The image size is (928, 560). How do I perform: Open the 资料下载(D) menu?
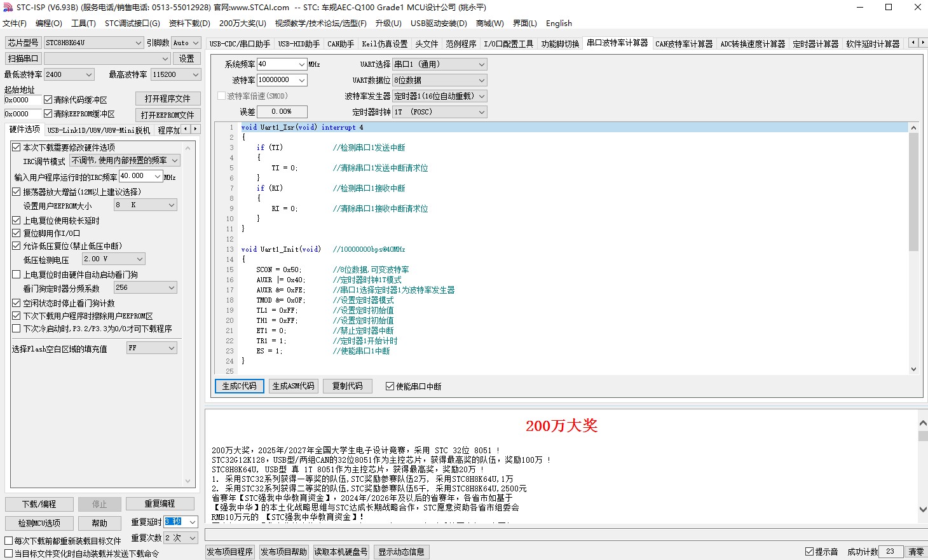(189, 24)
